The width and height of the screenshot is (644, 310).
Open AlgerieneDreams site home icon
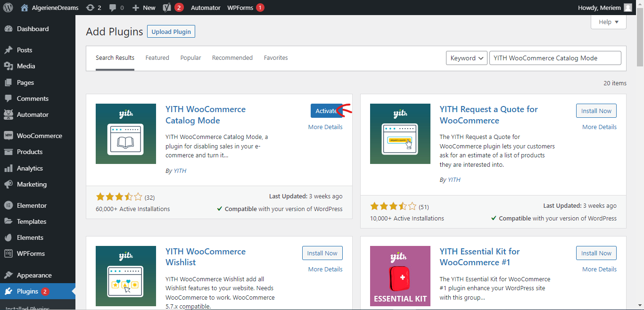click(25, 8)
